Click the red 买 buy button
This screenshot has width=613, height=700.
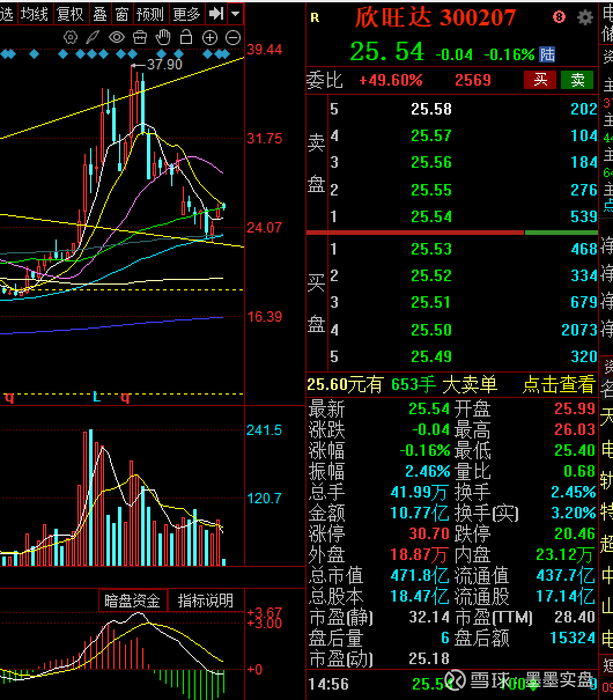[x=540, y=80]
